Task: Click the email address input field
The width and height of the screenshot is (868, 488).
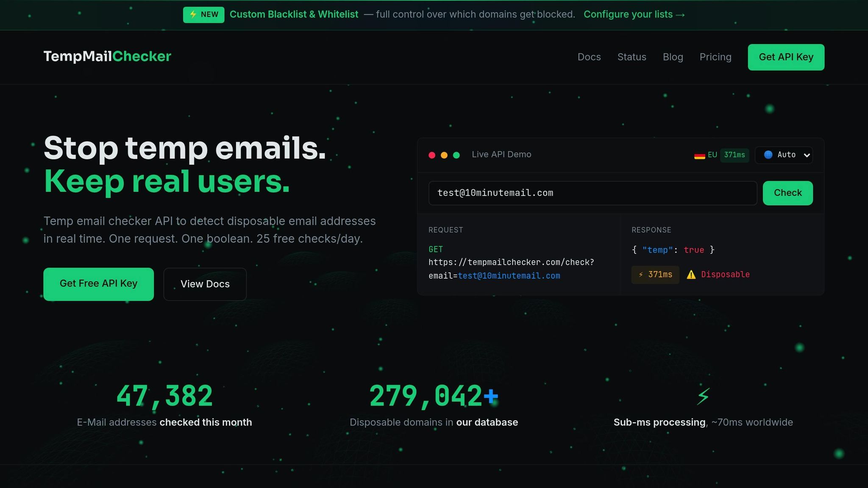Action: click(593, 193)
